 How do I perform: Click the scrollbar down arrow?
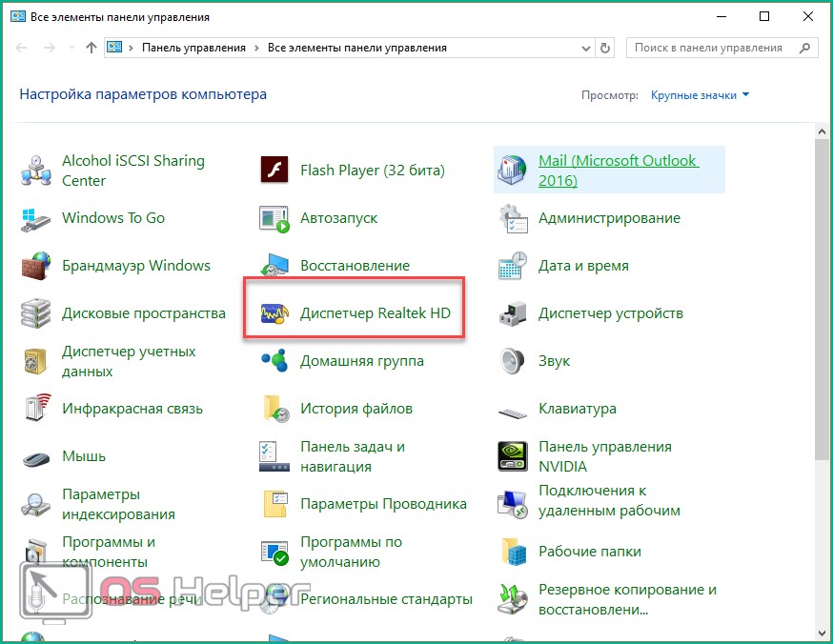pos(822,634)
